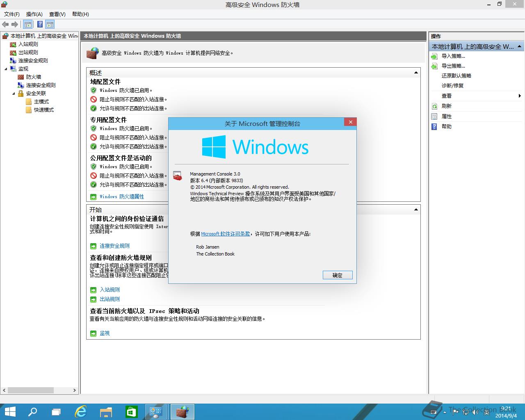Click the 导入策略 green icon
The height and width of the screenshot is (420, 525).
click(435, 56)
